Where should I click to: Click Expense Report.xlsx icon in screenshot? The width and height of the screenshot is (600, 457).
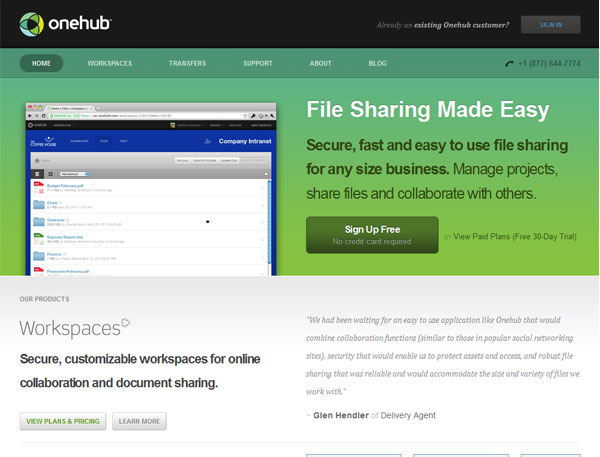coord(39,238)
